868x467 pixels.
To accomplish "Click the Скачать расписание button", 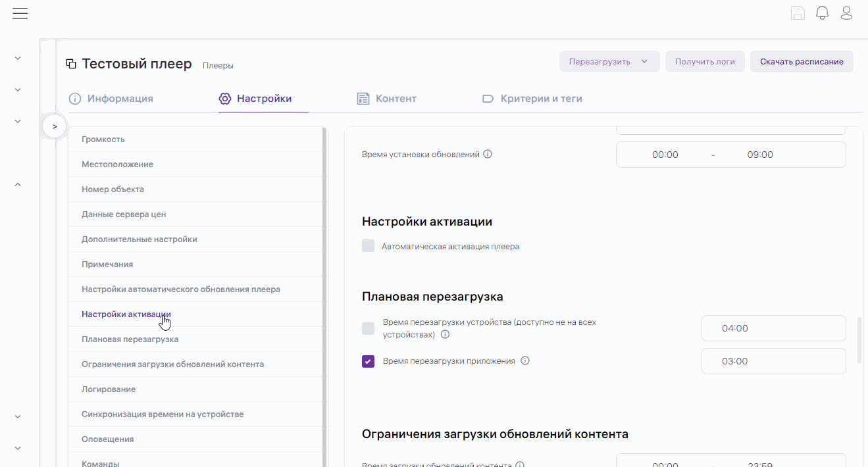I will pyautogui.click(x=801, y=62).
